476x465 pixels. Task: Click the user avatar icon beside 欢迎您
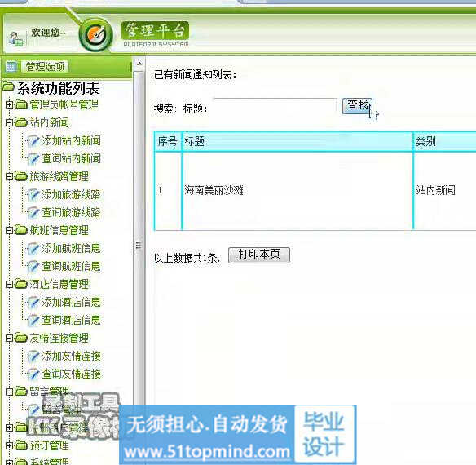click(15, 38)
